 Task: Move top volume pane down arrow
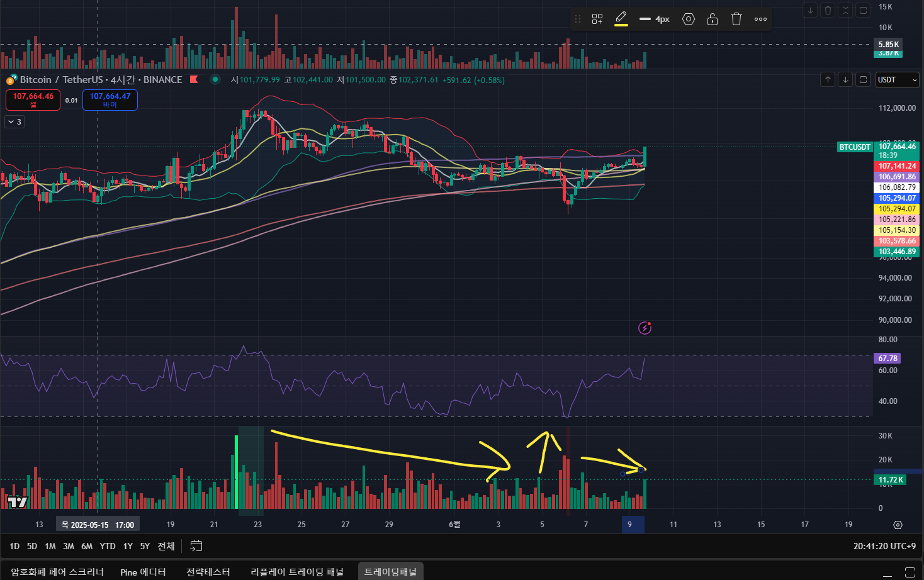(x=811, y=10)
